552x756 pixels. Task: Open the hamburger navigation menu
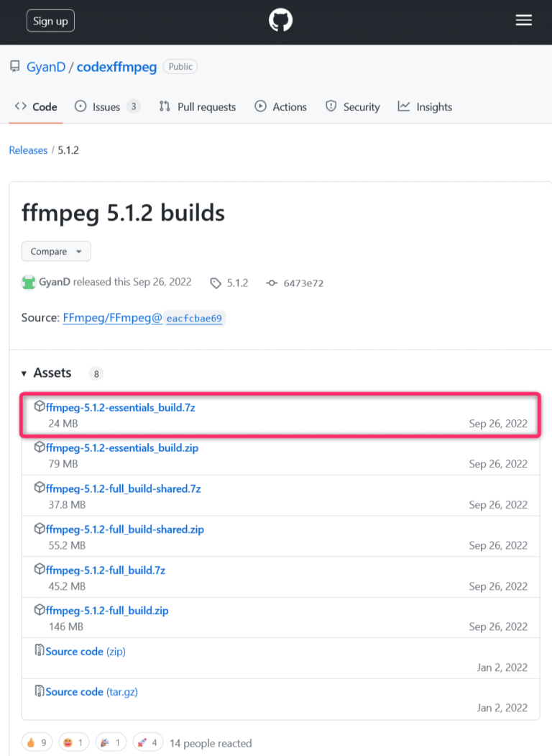[x=524, y=20]
